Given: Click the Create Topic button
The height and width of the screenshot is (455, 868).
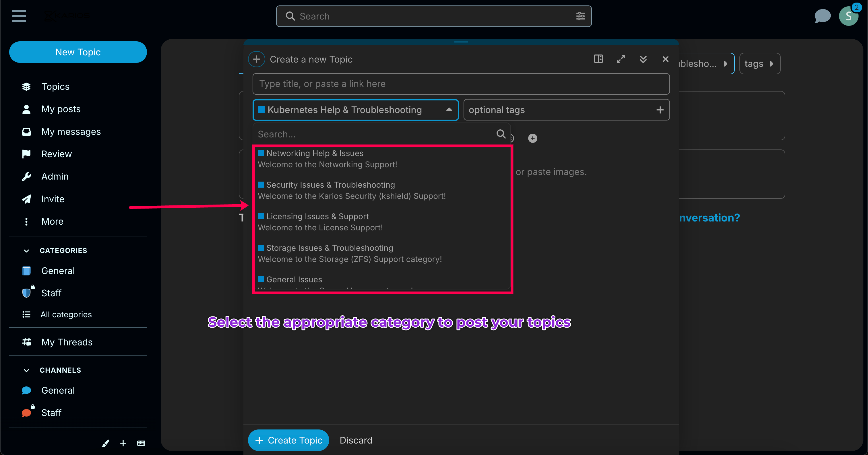Looking at the screenshot, I should 288,440.
